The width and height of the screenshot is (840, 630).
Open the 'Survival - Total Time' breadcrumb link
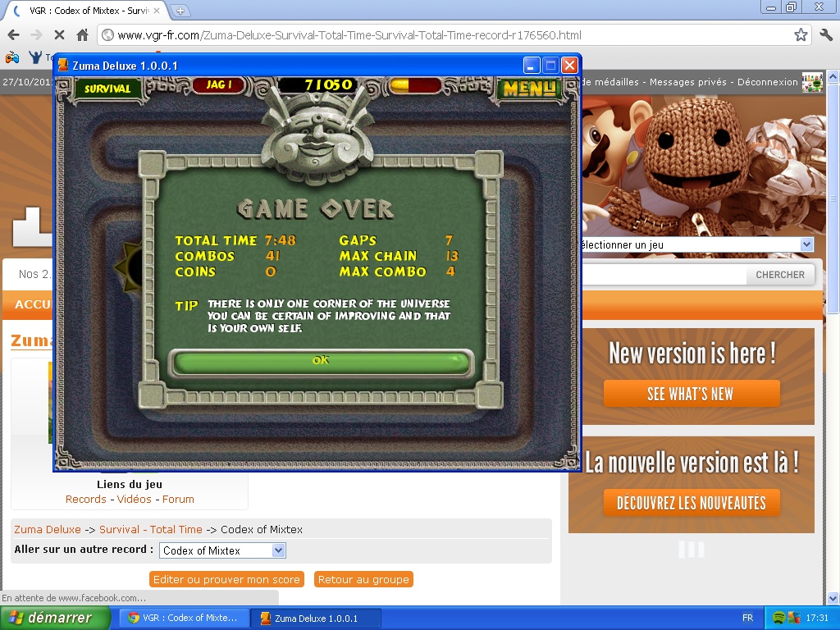[x=150, y=530]
